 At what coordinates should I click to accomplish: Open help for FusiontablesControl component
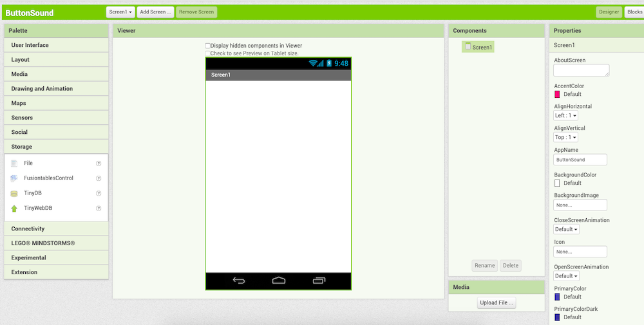coord(99,178)
